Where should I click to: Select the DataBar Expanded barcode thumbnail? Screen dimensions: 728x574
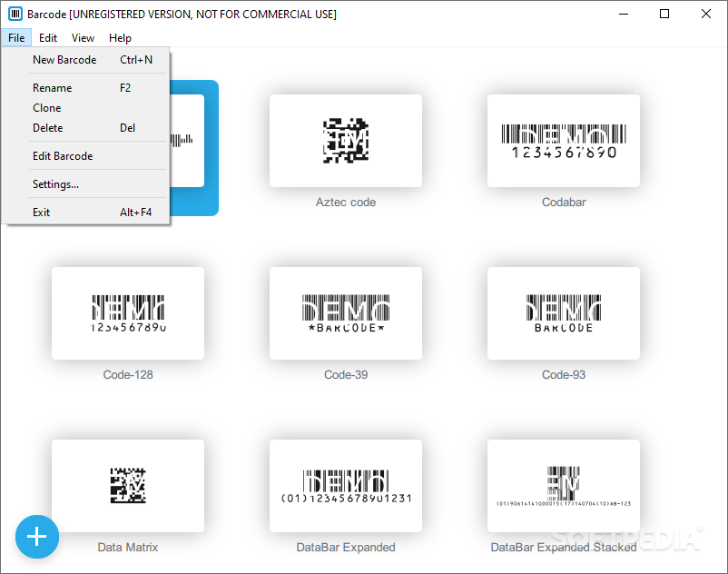(x=346, y=486)
